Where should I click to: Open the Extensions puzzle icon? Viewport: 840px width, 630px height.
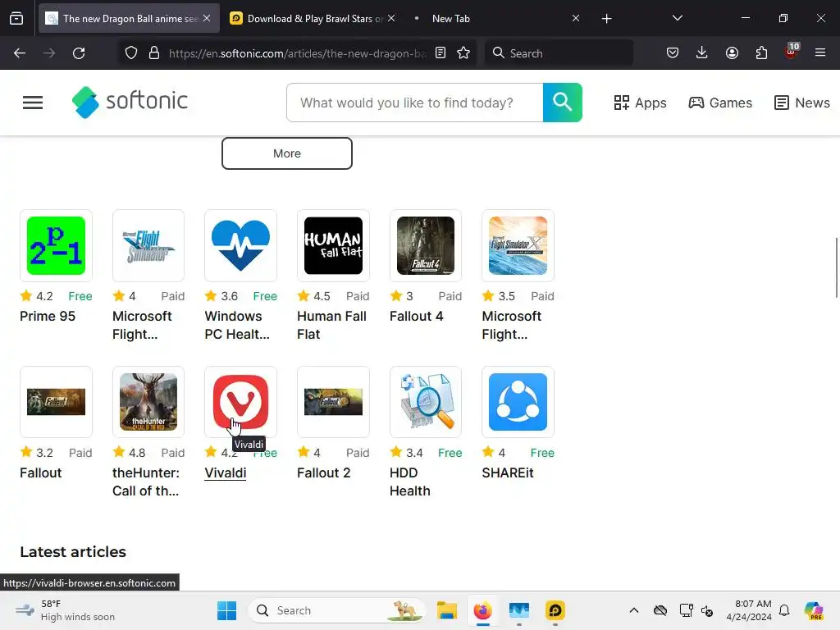pyautogui.click(x=761, y=53)
